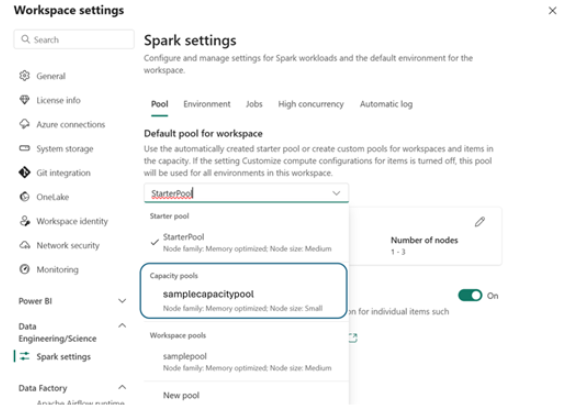Open License info diamond icon
Image resolution: width=562 pixels, height=412 pixels.
click(24, 100)
